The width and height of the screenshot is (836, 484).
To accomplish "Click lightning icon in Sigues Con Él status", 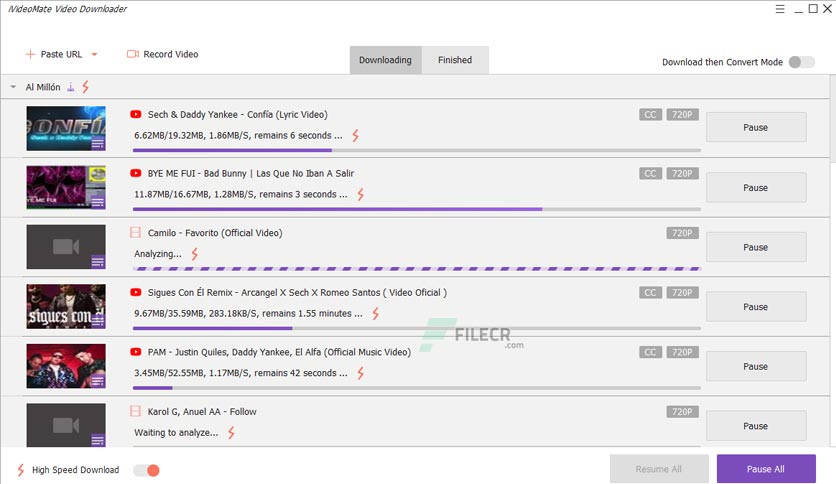I will click(x=376, y=313).
